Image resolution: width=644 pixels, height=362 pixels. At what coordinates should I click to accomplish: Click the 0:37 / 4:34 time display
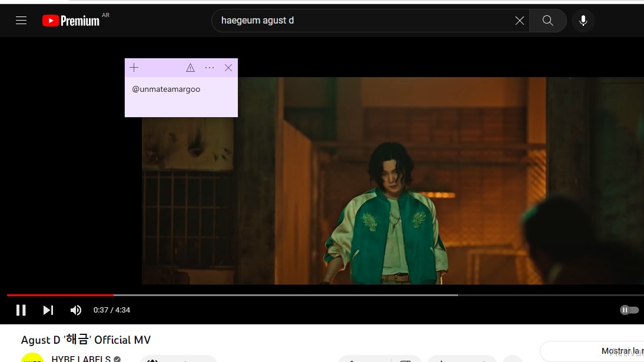(112, 310)
